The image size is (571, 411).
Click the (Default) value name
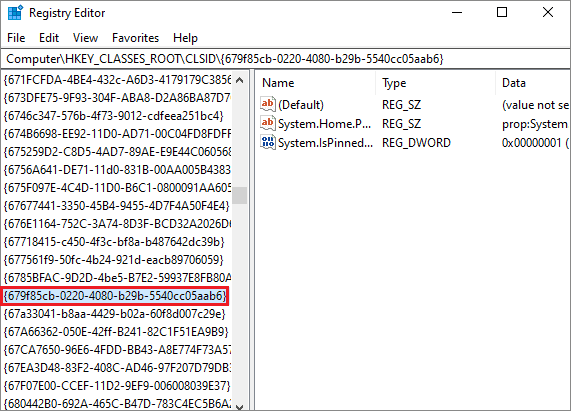coord(301,105)
